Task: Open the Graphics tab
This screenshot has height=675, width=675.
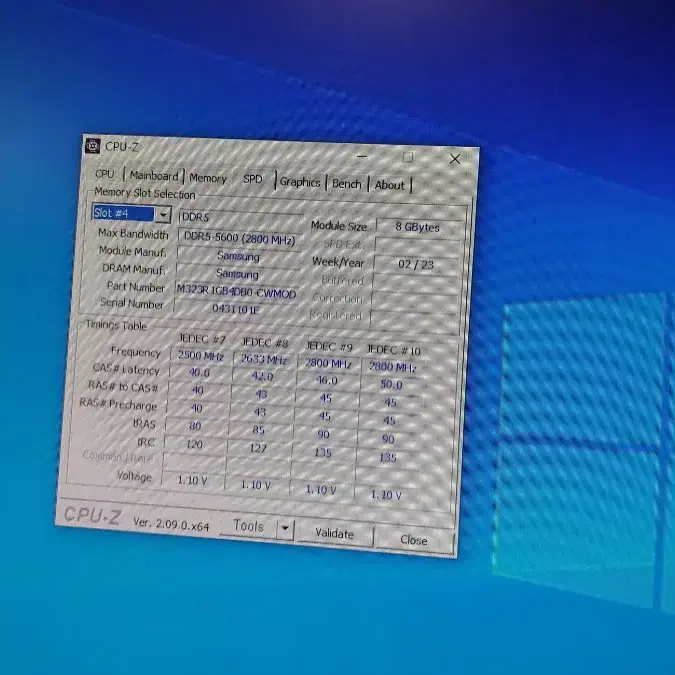Action: (x=300, y=182)
